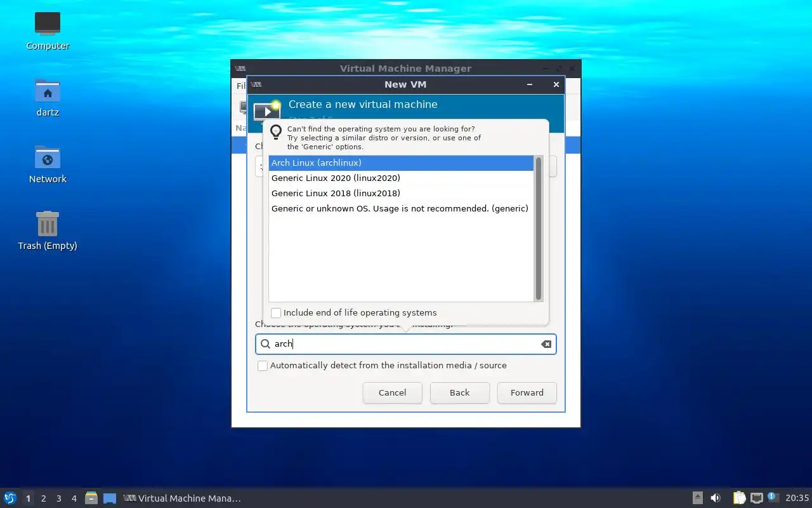Click the OS list scrollbar
The height and width of the screenshot is (508, 812).
(539, 229)
